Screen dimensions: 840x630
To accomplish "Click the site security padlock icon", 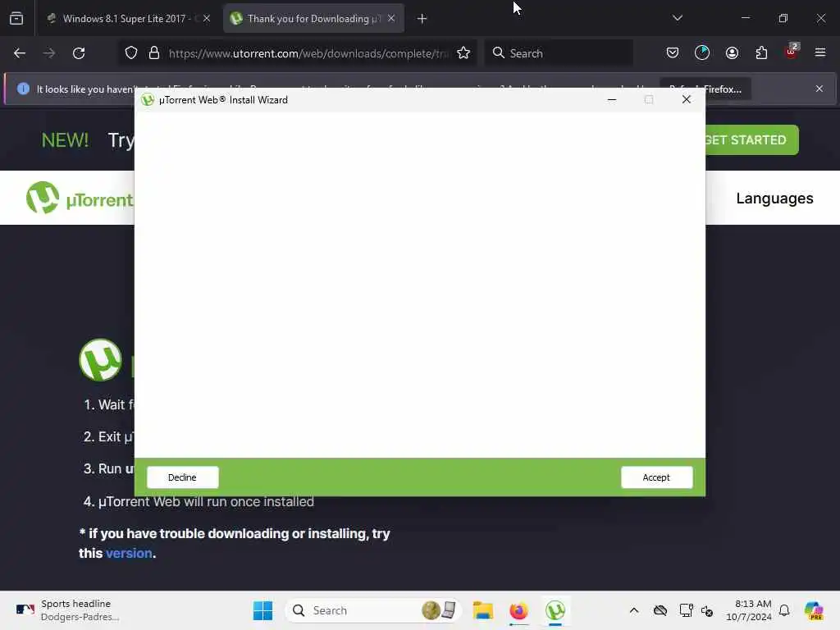I will pos(154,53).
